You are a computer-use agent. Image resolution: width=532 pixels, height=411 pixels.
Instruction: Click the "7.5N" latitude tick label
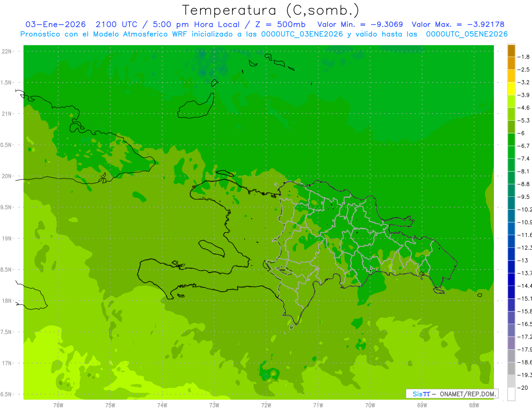click(x=6, y=332)
